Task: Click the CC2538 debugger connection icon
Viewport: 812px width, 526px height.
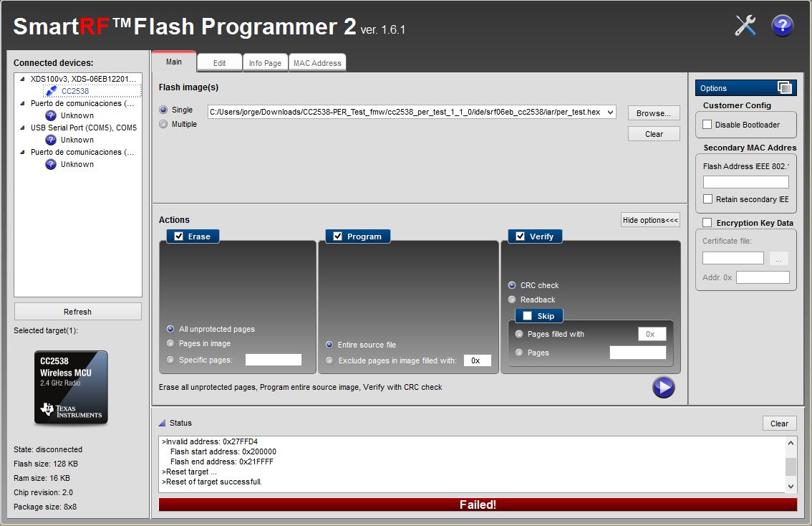Action: 52,91
